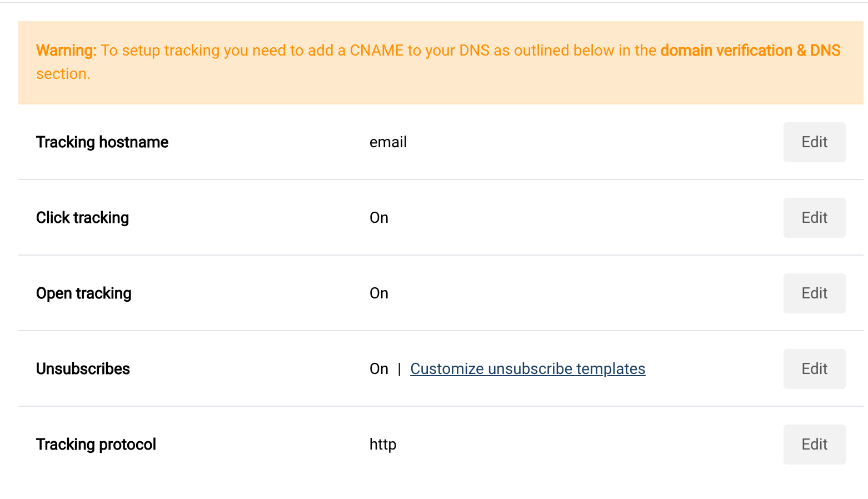Click the 'email' hostname value

click(388, 142)
